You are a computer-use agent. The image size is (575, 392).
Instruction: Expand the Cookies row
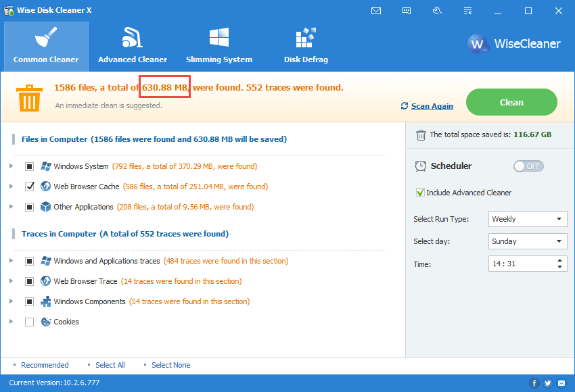coord(11,322)
